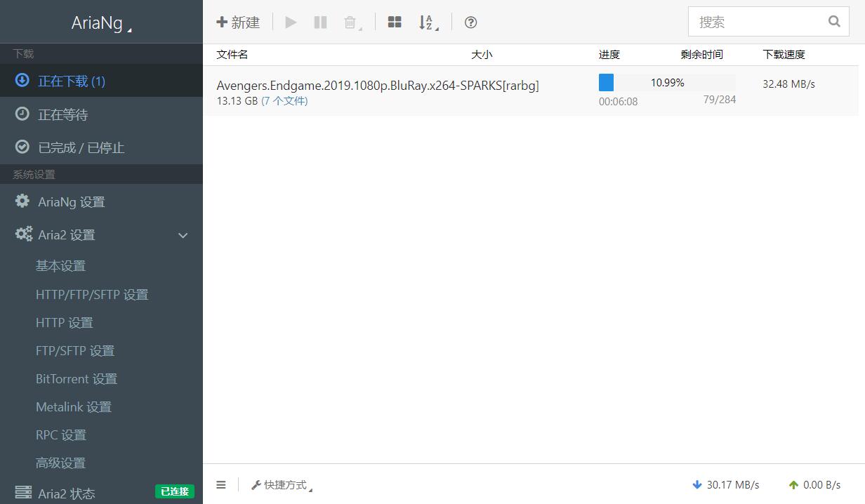Sort by 下载速度 column header
Image resolution: width=865 pixels, height=504 pixels.
(x=784, y=54)
